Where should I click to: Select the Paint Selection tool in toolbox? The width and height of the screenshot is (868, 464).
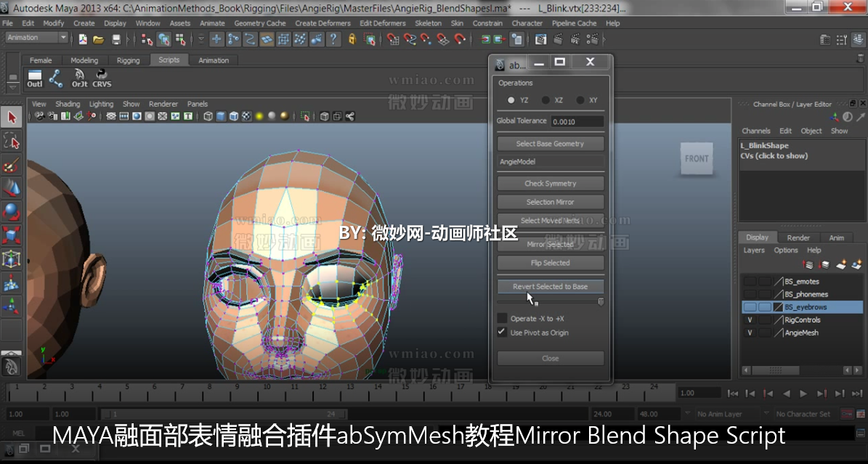12,165
